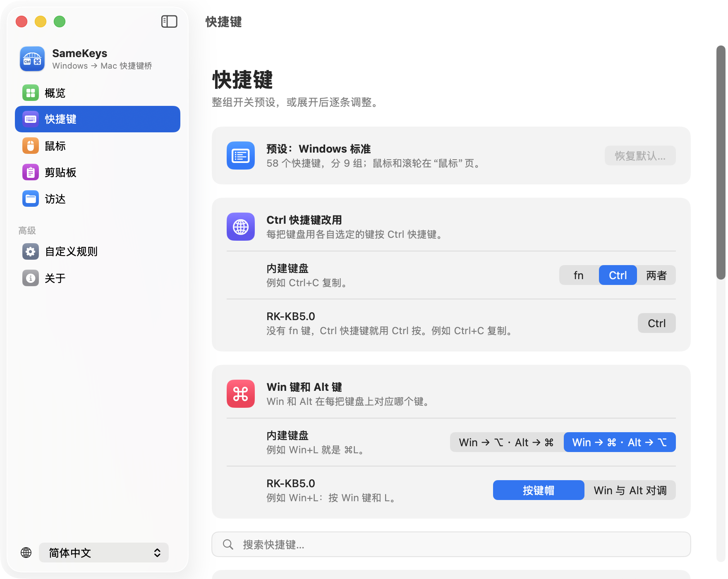Click the 搜索快捷键 search field

tap(451, 544)
